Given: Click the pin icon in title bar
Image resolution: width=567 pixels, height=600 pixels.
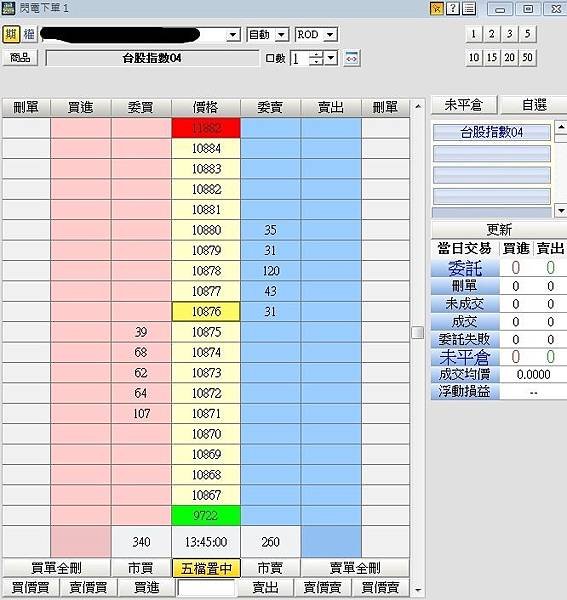Looking at the screenshot, I should coord(436,8).
